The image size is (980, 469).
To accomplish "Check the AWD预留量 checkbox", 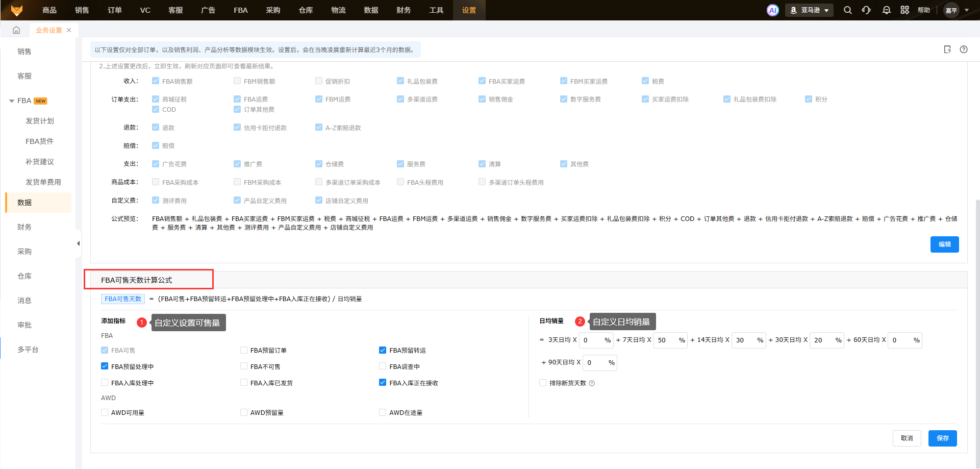I will (244, 412).
